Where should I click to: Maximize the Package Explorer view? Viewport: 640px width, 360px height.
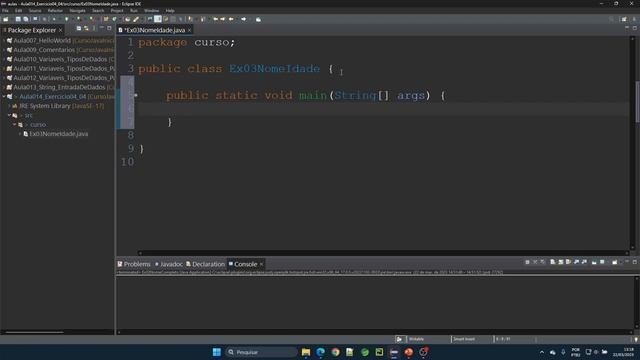click(109, 29)
